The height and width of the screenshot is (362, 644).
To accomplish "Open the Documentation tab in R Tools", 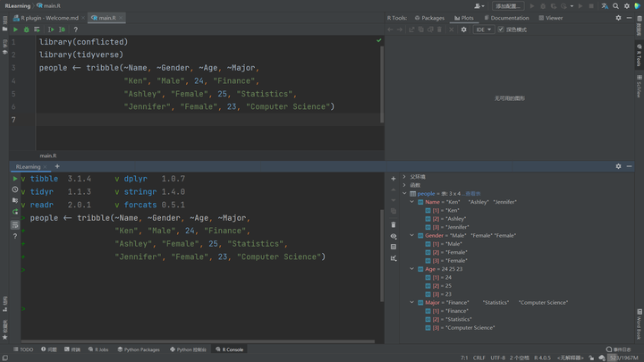I will tap(506, 18).
